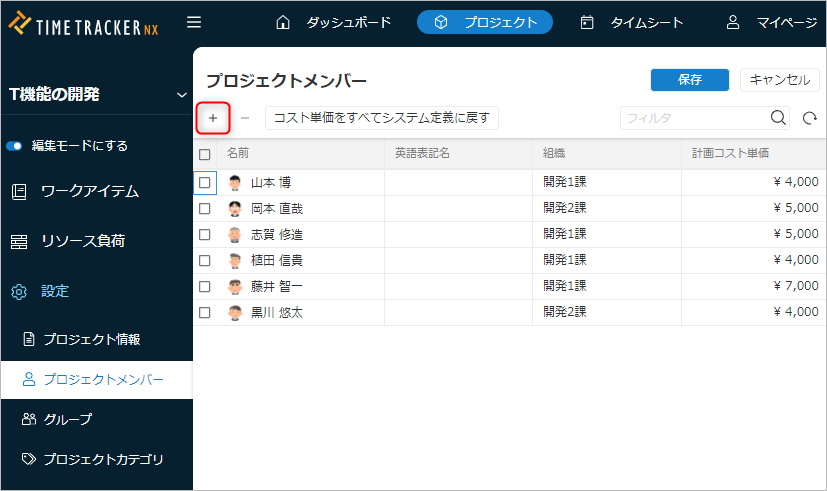Open the 設定 section in sidebar

(x=55, y=291)
